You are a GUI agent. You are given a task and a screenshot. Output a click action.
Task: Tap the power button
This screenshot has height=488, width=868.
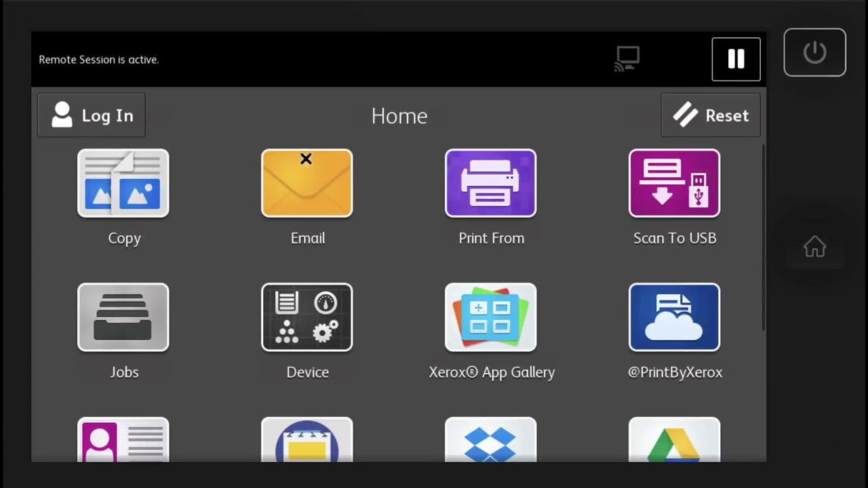tap(815, 52)
